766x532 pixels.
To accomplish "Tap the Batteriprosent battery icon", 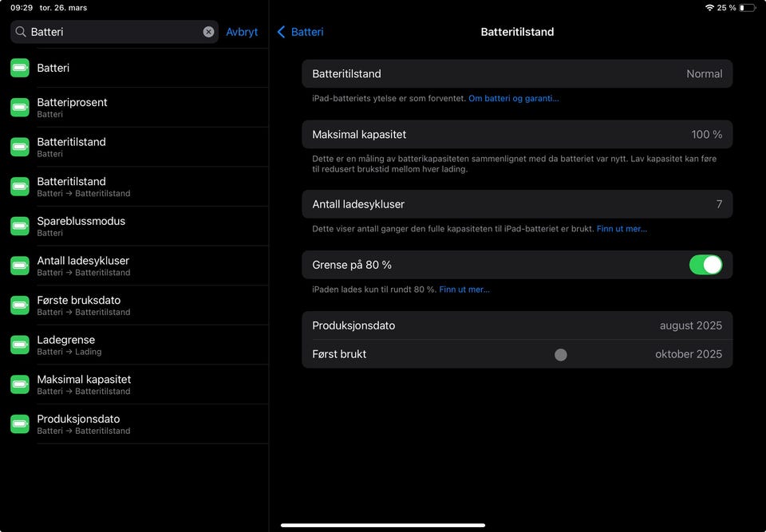I will [x=20, y=108].
